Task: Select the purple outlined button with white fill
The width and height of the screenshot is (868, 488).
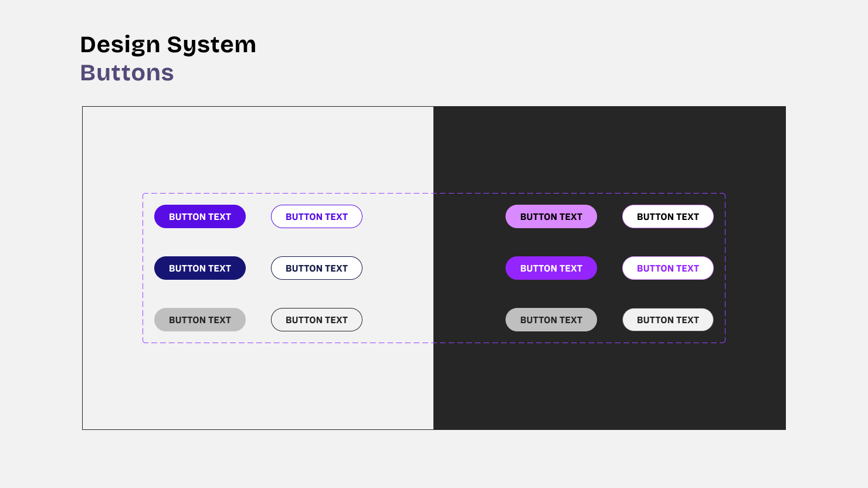Action: (316, 216)
